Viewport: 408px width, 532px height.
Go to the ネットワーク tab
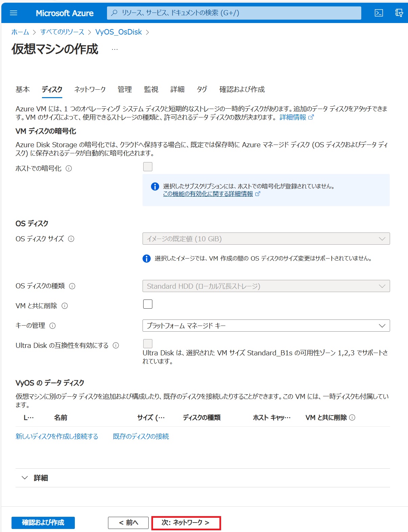(90, 89)
